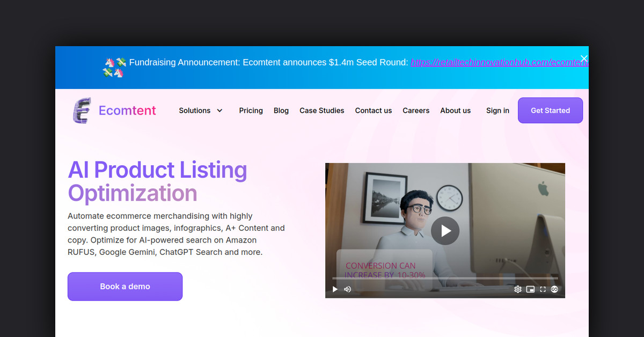Navigate to Contact us
The height and width of the screenshot is (337, 644).
(374, 111)
